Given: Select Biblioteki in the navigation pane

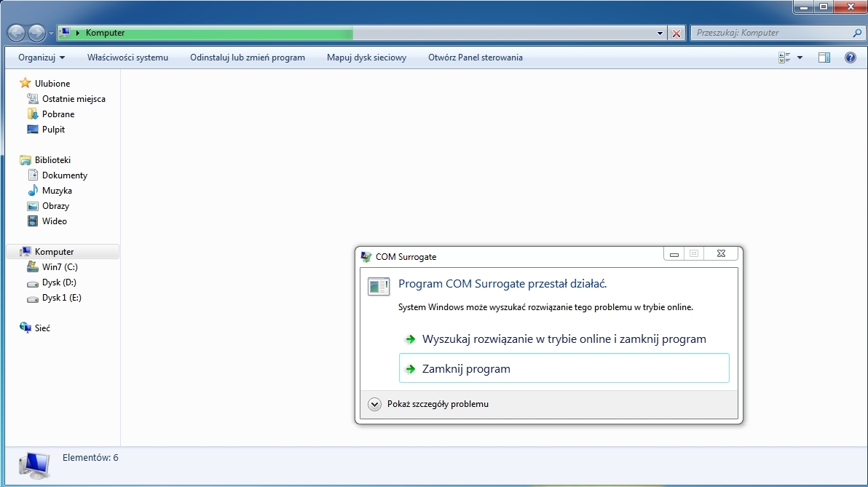Looking at the screenshot, I should tap(52, 160).
